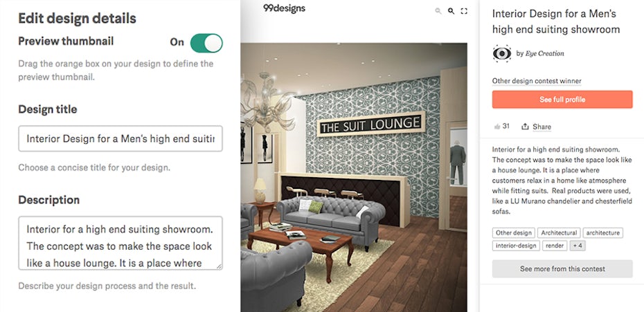
Task: Open Other design contest winner link
Action: [x=537, y=81]
